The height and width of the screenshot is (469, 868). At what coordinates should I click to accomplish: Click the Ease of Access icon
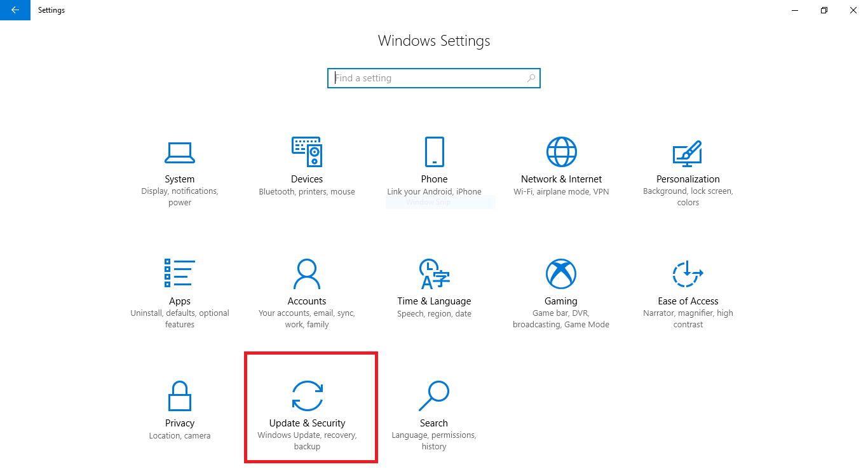[688, 274]
